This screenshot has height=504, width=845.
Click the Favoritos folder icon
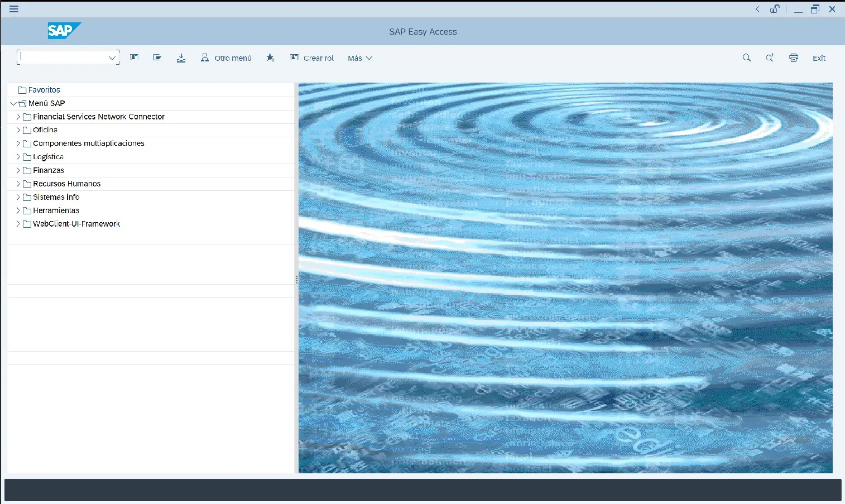pos(22,90)
